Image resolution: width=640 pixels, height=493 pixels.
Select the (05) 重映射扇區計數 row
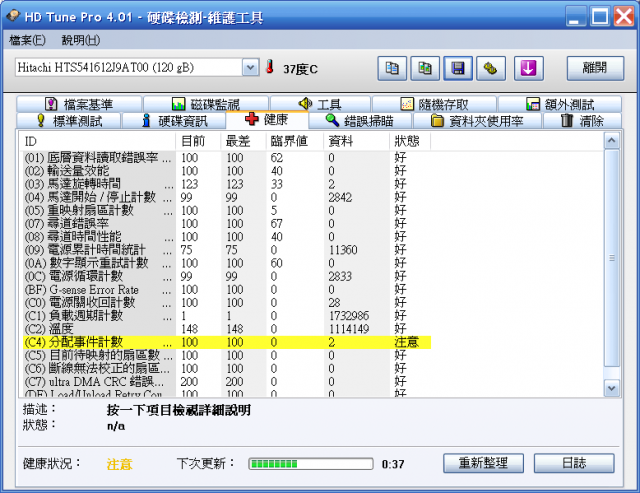(227, 210)
